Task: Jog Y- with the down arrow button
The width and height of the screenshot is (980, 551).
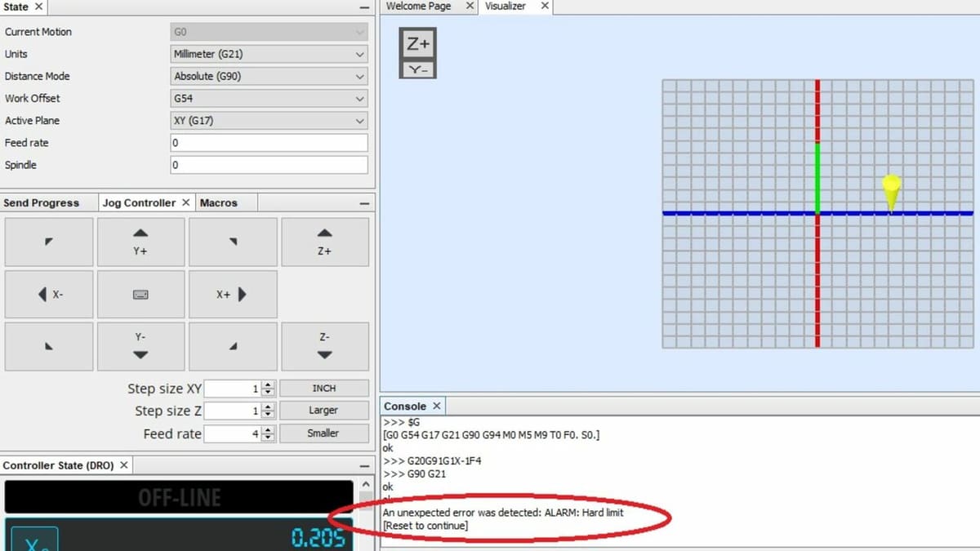Action: [x=140, y=346]
